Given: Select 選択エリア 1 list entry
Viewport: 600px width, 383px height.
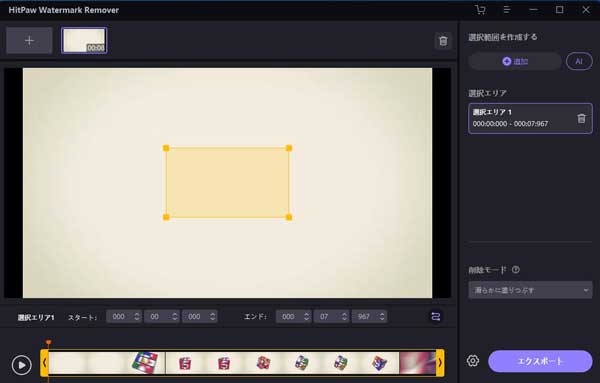Looking at the screenshot, I should [530, 118].
